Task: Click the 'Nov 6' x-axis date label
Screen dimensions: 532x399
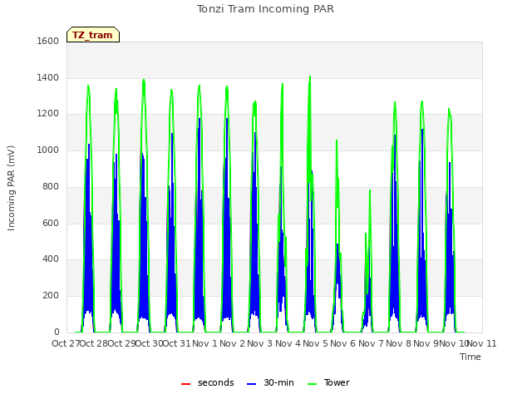Action: [x=343, y=343]
